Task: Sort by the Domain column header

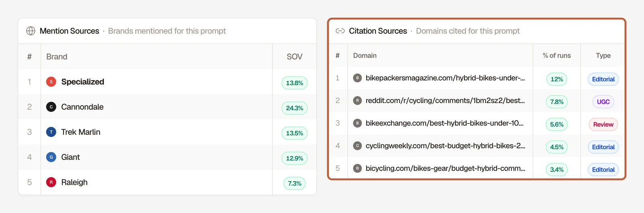Action: tap(365, 56)
